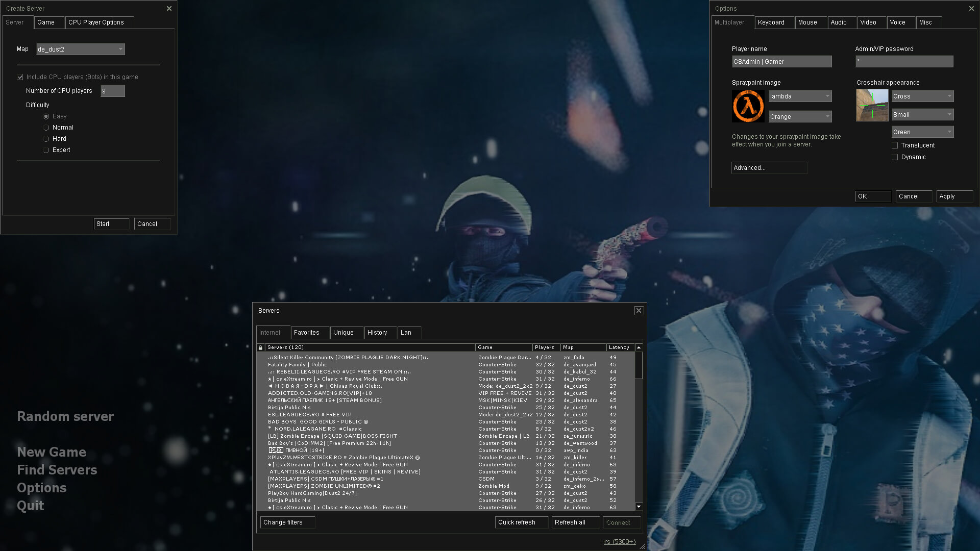This screenshot has width=980, height=551.
Task: Click the password lock column icon
Action: coord(260,347)
